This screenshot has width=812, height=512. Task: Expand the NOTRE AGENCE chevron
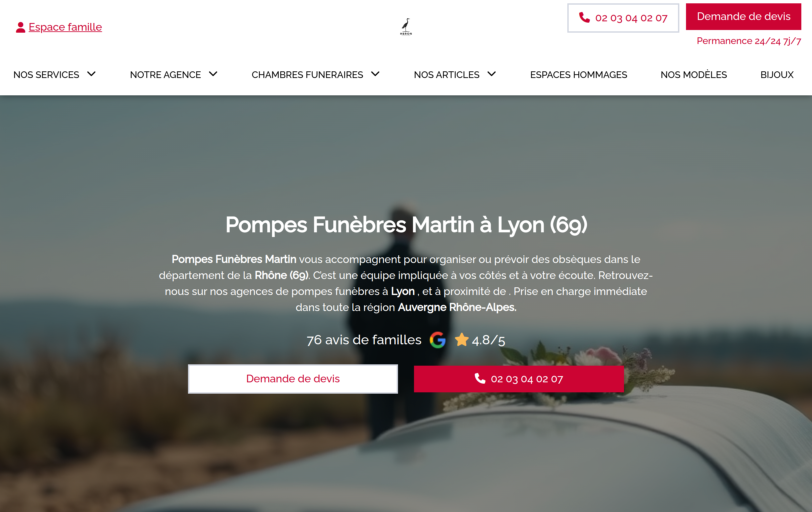213,74
